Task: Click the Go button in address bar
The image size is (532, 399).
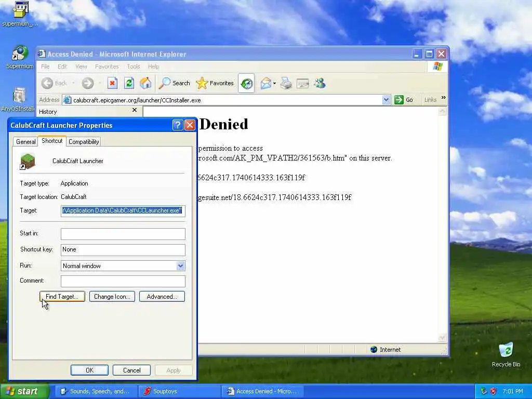Action: click(x=404, y=100)
